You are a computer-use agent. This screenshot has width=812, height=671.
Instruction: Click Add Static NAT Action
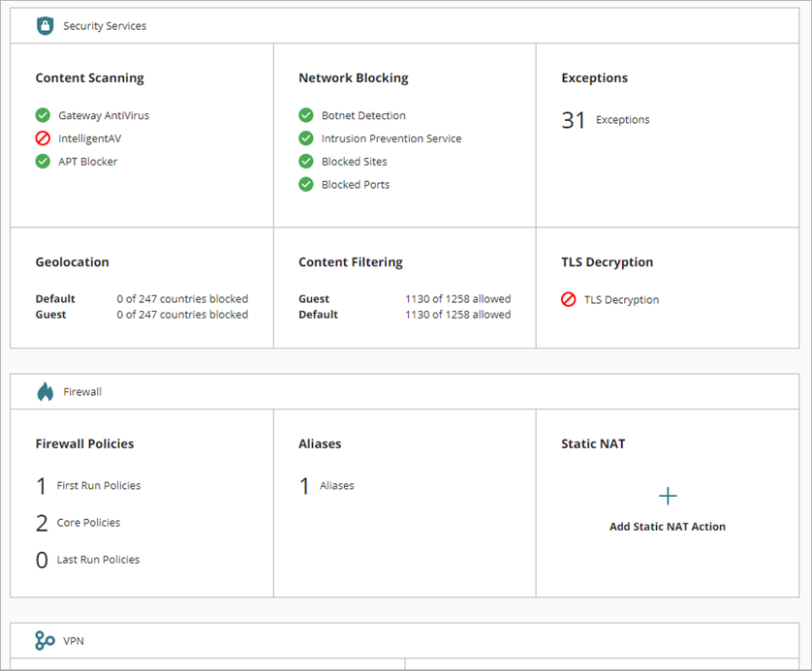(667, 526)
